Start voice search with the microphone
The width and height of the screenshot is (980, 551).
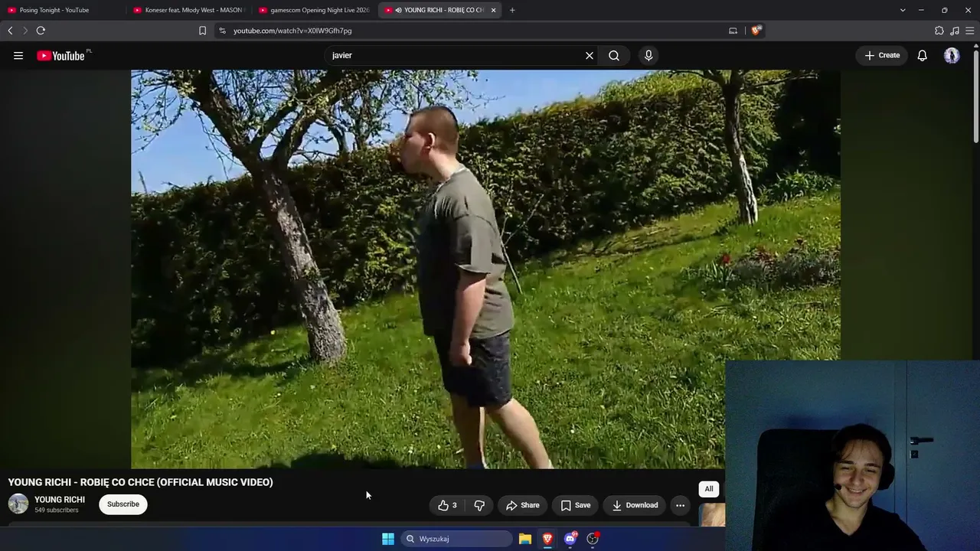pos(648,55)
